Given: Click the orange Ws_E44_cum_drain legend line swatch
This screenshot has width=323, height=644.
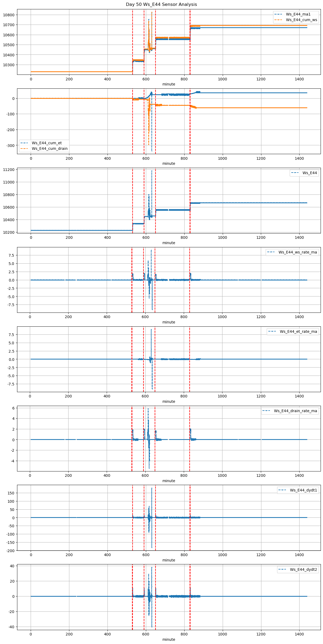Looking at the screenshot, I should click(25, 149).
